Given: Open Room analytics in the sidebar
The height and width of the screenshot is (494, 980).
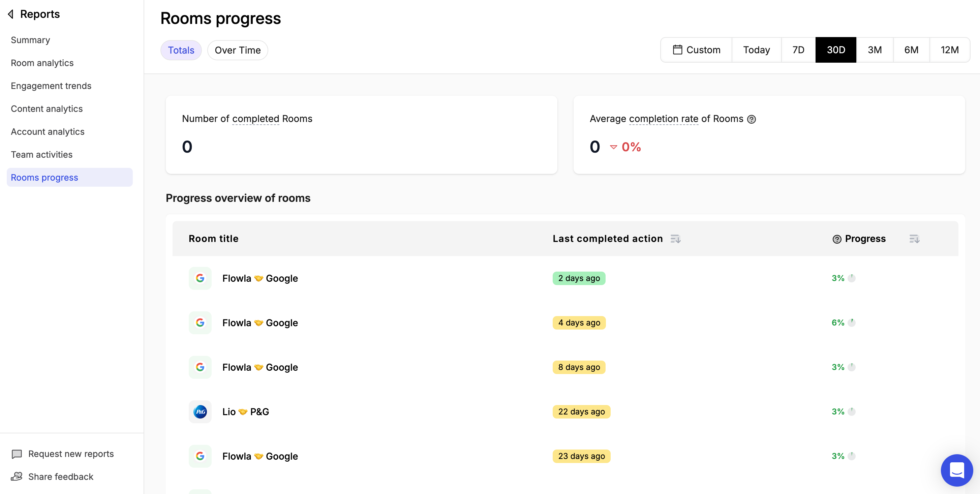Looking at the screenshot, I should click(42, 63).
